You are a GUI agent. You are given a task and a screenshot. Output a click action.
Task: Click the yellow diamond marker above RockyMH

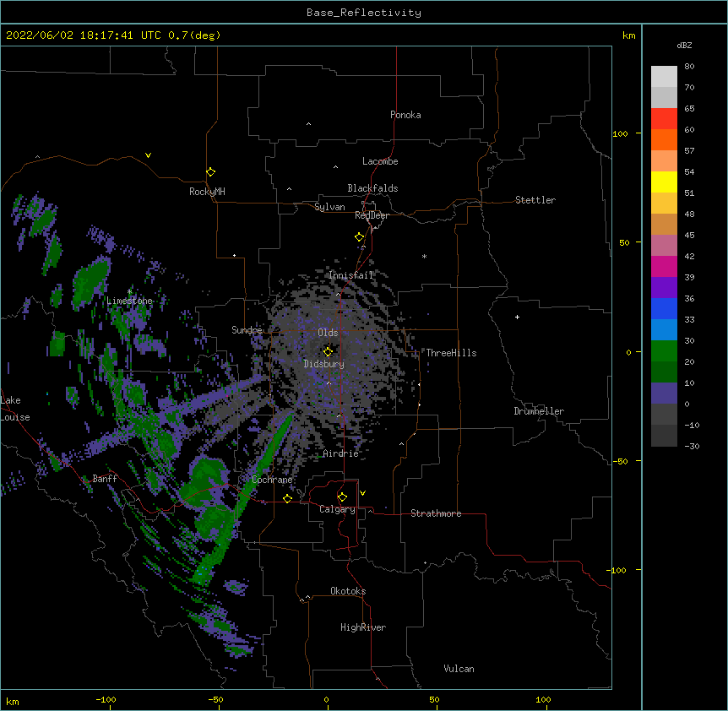pyautogui.click(x=210, y=172)
